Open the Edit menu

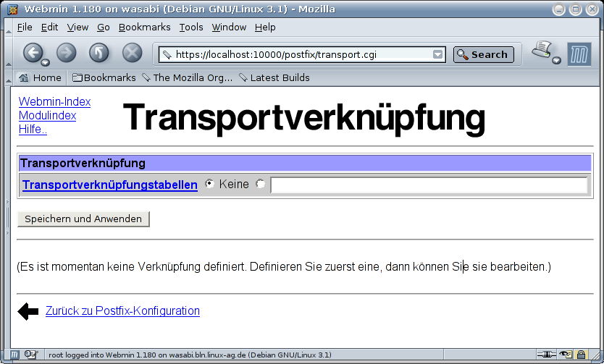click(49, 27)
